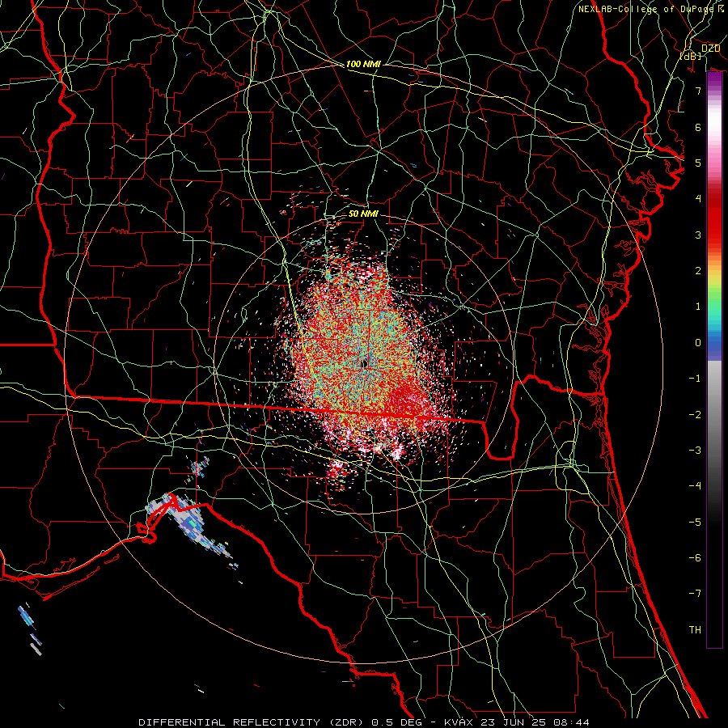Click the "0" value on the color scale
The width and height of the screenshot is (728, 728).
(x=698, y=343)
